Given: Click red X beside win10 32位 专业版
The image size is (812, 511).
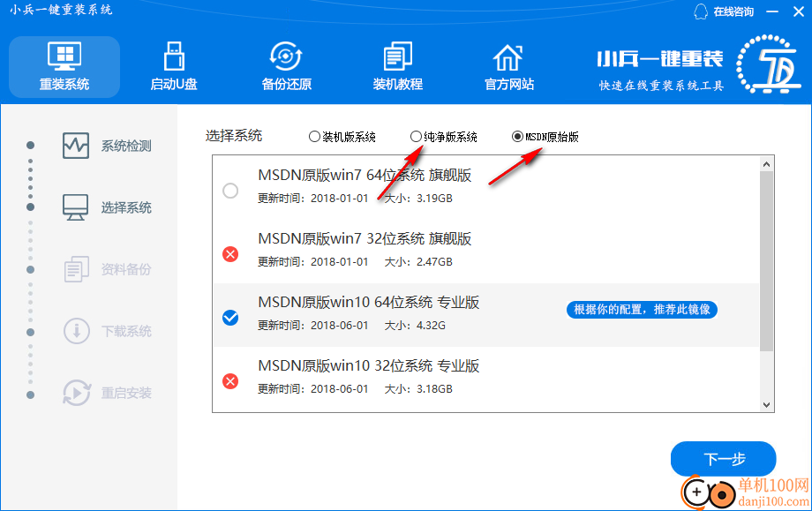Looking at the screenshot, I should point(230,381).
